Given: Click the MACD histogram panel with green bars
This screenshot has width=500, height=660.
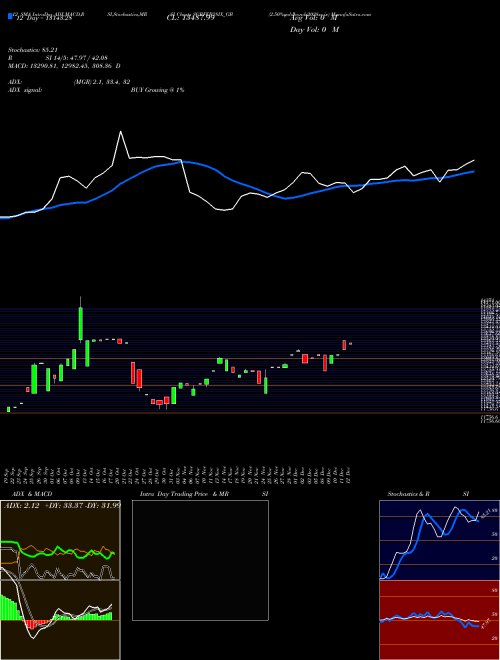Looking at the screenshot, I should [60, 620].
